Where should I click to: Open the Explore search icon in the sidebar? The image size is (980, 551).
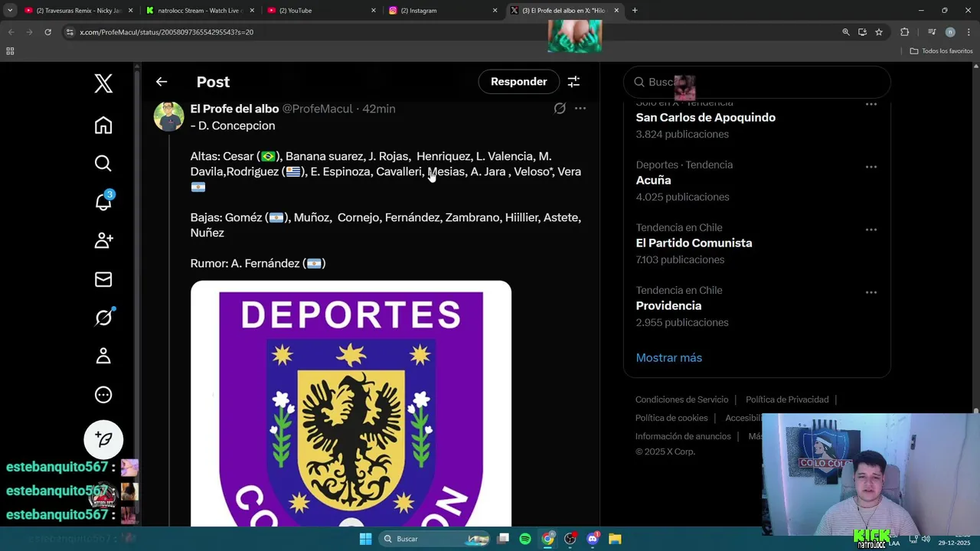coord(103,163)
